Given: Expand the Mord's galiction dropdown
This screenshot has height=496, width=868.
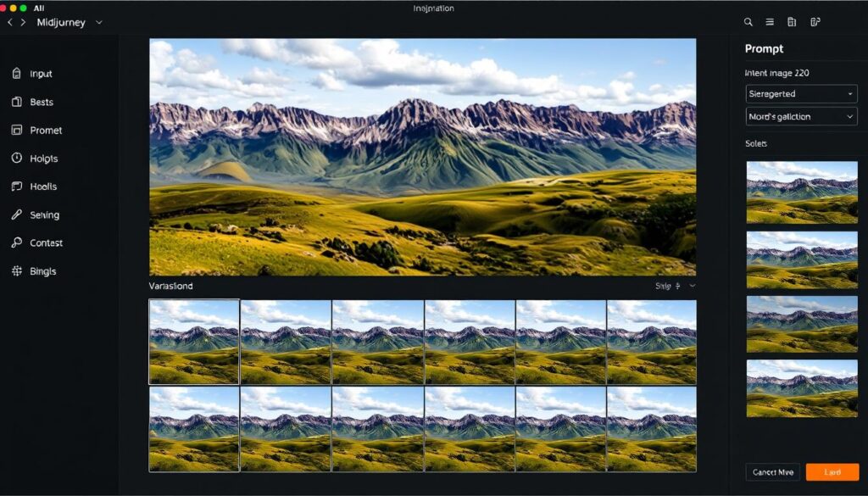Looking at the screenshot, I should click(x=801, y=116).
